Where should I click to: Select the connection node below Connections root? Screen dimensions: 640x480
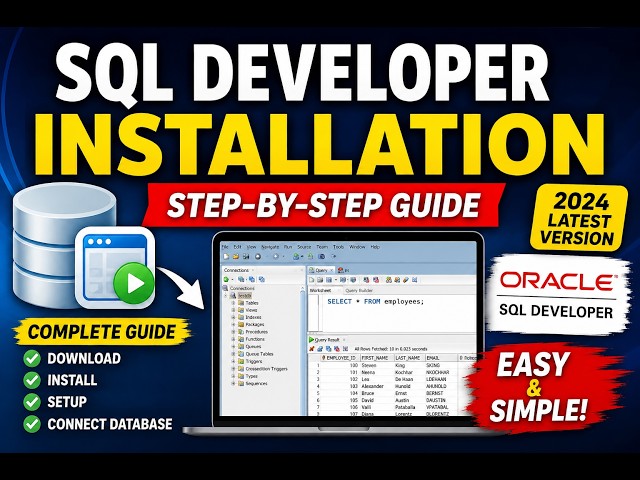point(245,296)
